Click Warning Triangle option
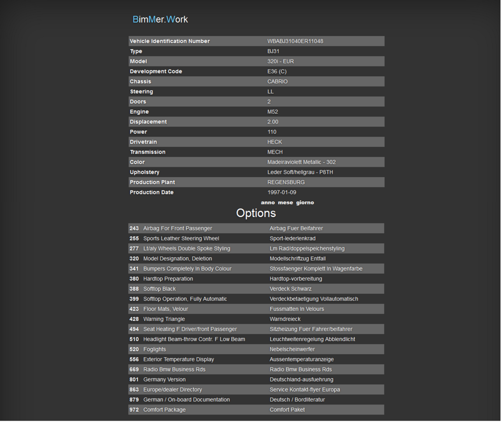This screenshot has width=504, height=429. 164,319
